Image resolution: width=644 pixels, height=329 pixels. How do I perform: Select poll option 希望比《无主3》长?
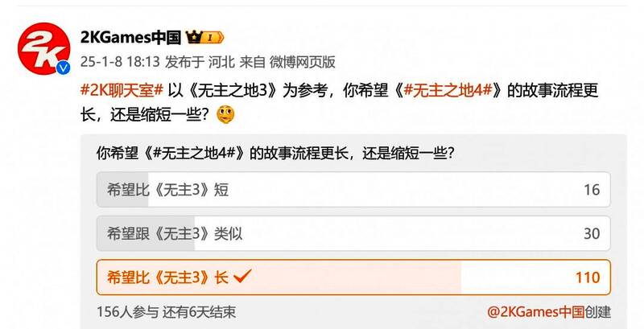tap(353, 278)
